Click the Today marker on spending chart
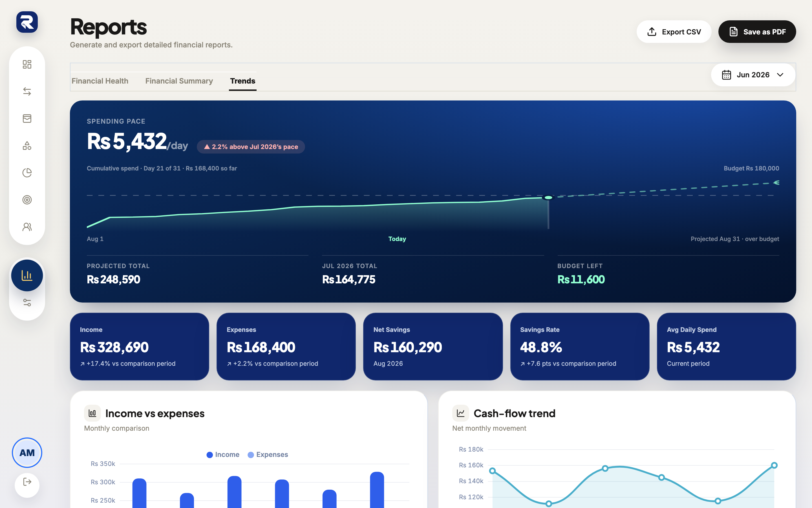 click(x=548, y=198)
